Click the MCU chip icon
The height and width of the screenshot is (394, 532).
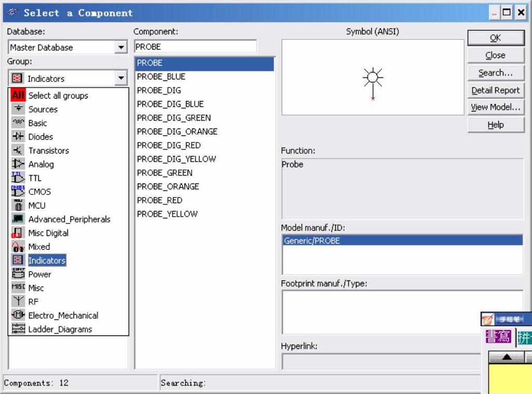tap(18, 205)
